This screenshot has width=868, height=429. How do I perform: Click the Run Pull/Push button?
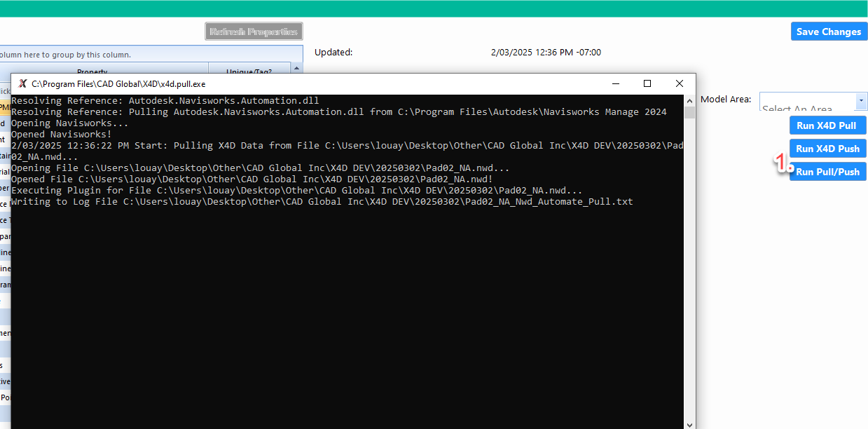click(x=827, y=172)
